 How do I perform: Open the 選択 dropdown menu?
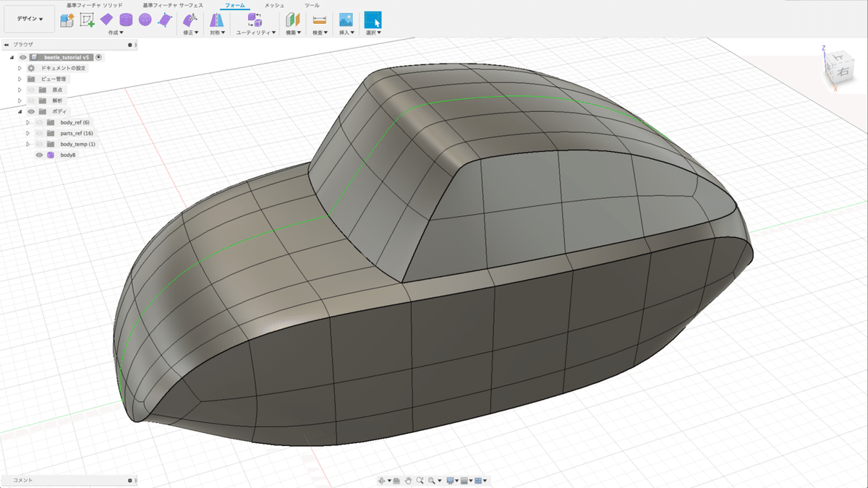coord(374,33)
